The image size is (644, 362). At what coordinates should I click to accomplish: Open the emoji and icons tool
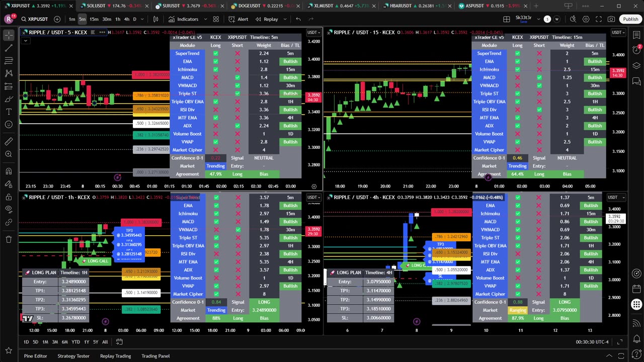pos(9,125)
